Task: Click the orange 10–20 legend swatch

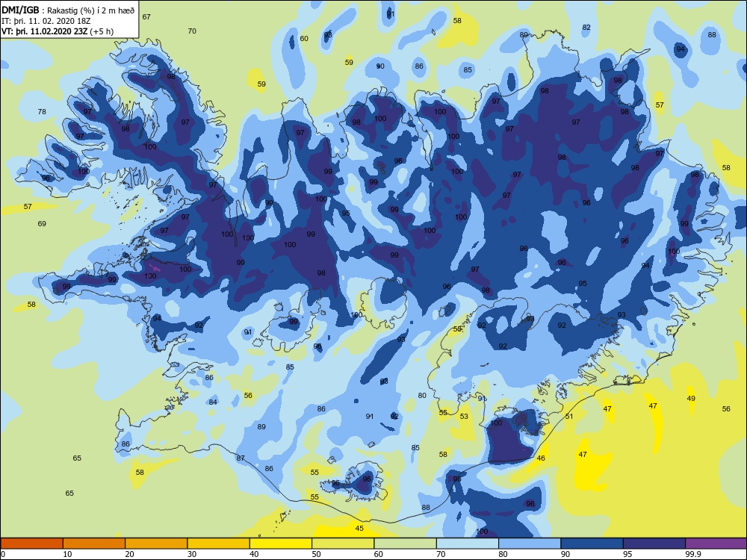Action: (94, 544)
